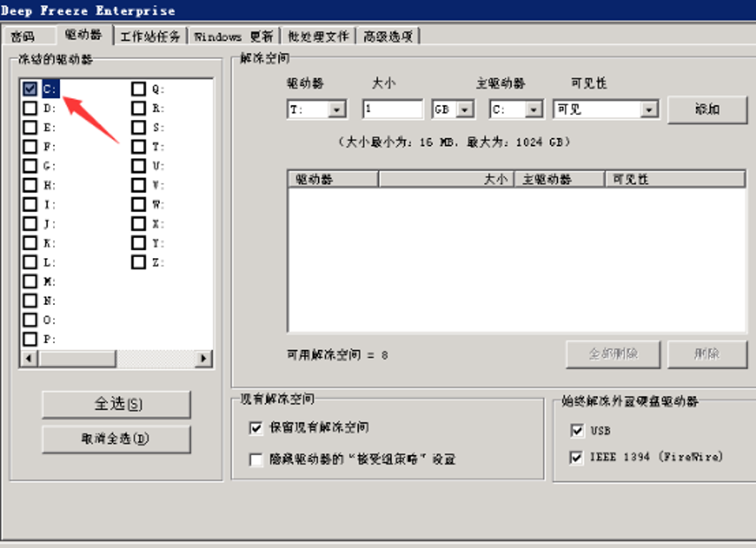The height and width of the screenshot is (548, 756).
Task: Click the 添加 button
Action: coord(707,110)
